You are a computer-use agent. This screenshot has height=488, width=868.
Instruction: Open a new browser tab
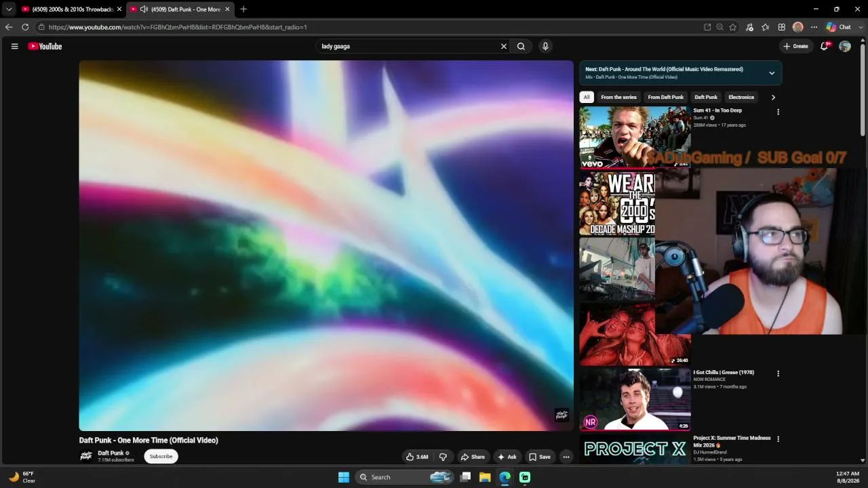pos(243,9)
